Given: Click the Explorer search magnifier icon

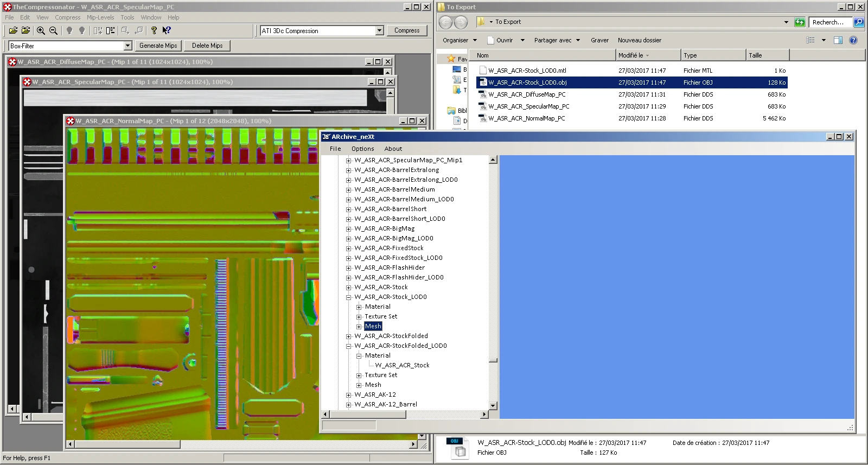Looking at the screenshot, I should click(x=859, y=22).
